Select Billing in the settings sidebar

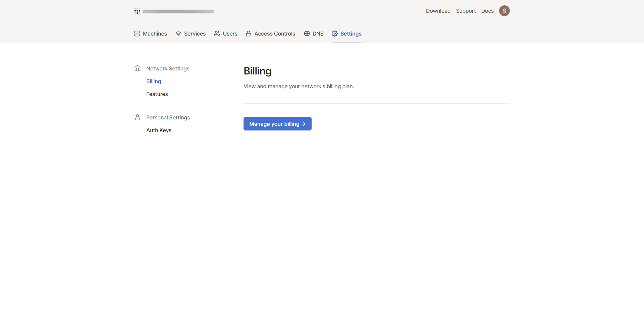[154, 81]
